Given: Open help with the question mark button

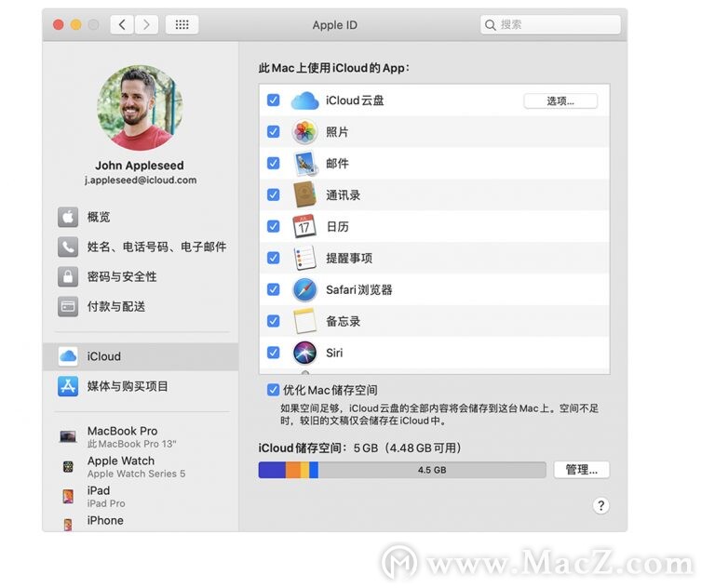Looking at the screenshot, I should tap(601, 505).
